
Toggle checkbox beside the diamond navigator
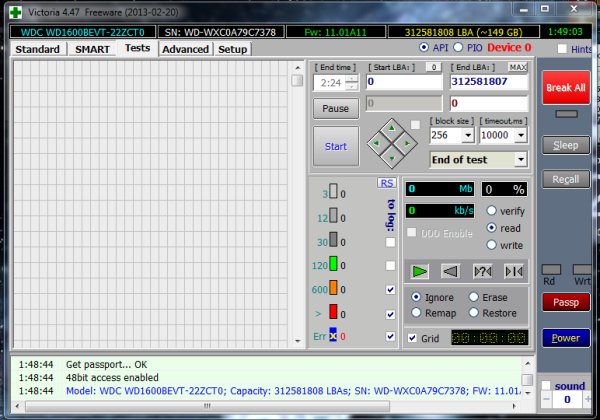415,125
